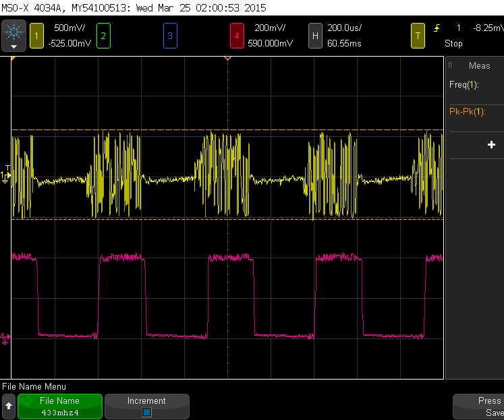Screen dimensions: 504x420
Task: Click the trigger source number 1
Action: tap(459, 28)
